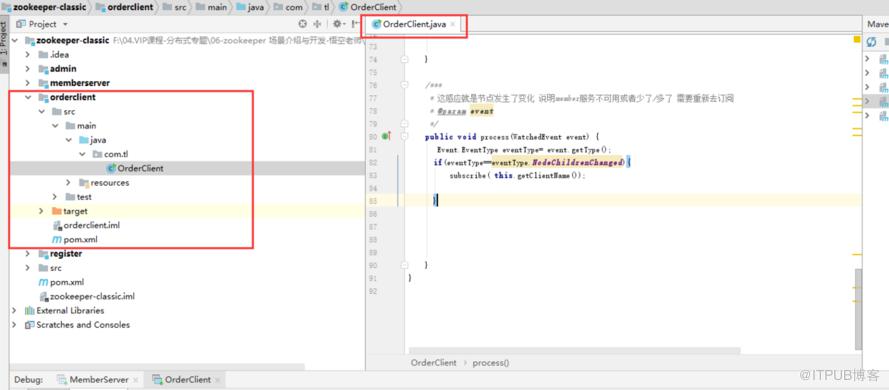Click the collapse-all icon in Project panel

click(x=317, y=24)
